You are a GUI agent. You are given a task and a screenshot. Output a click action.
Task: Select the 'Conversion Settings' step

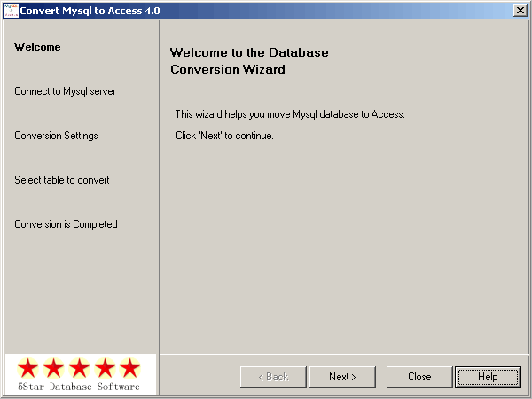[56, 136]
